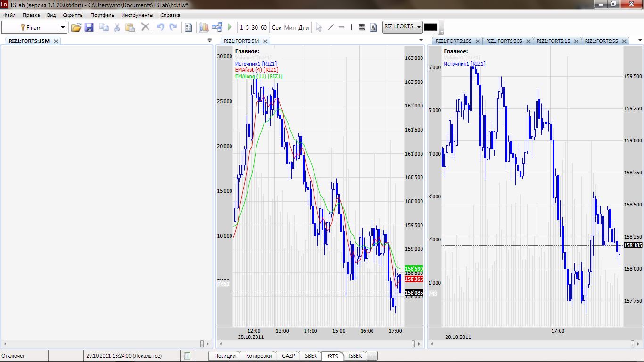The width and height of the screenshot is (644, 362).
Task: Open the Скрипты menu
Action: 73,15
